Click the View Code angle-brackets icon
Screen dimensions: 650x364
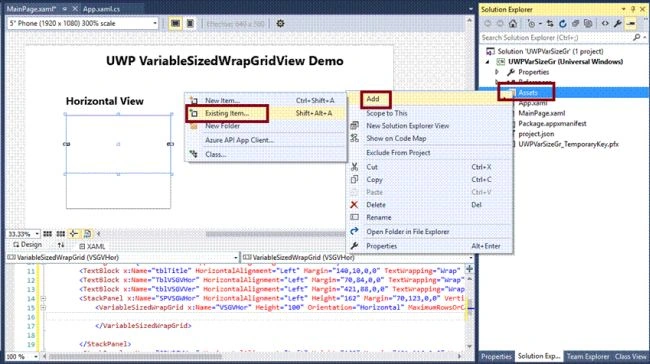point(605,24)
